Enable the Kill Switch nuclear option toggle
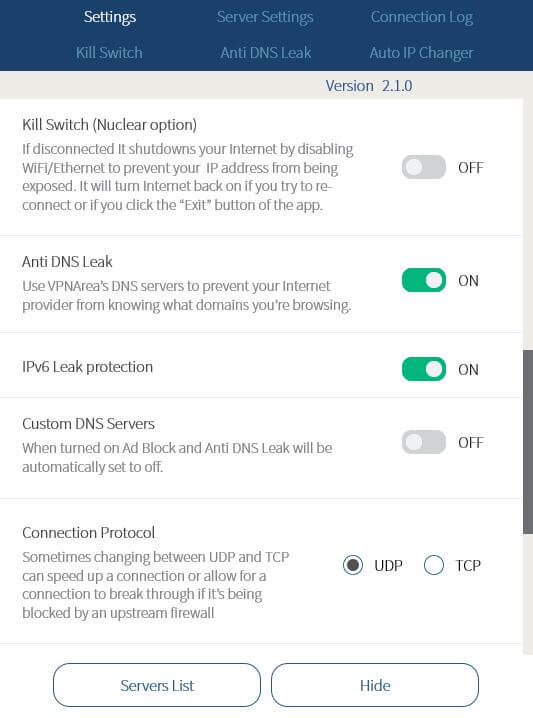Viewport: 533px width, 718px height. (x=424, y=167)
